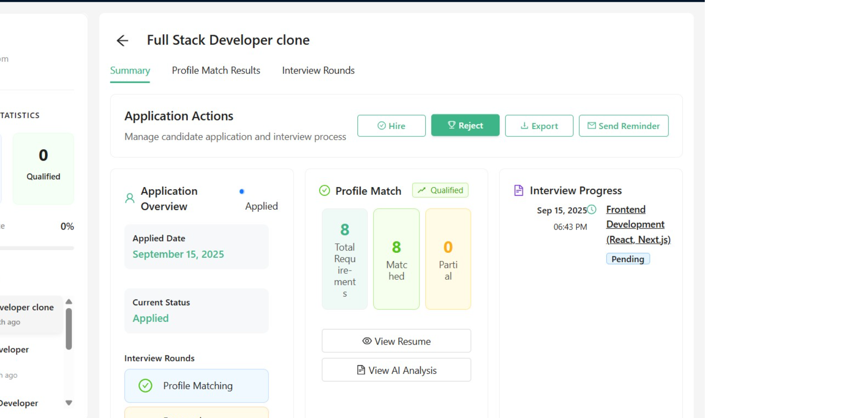Click the person icon in Application Overview
The height and width of the screenshot is (418, 868).
pos(130,198)
